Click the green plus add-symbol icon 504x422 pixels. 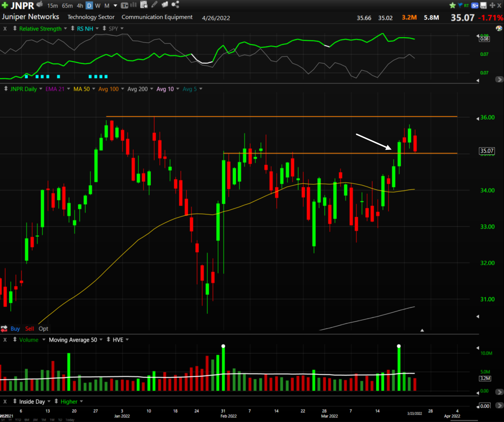5,5
